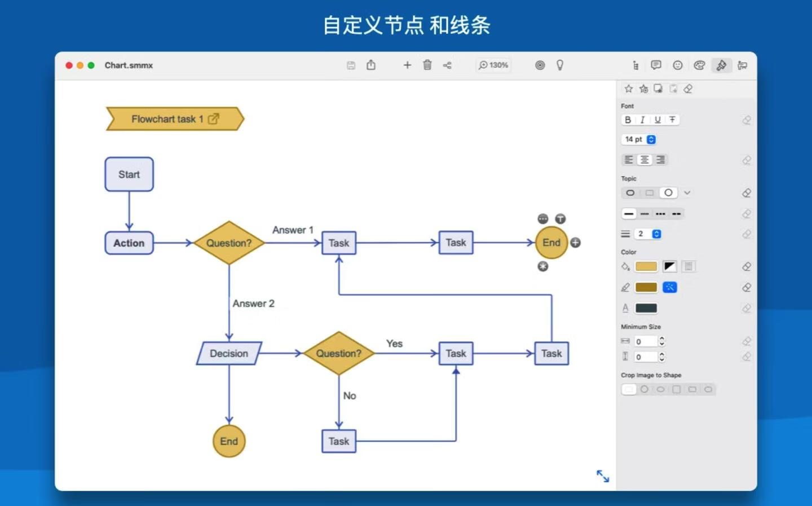Click the handle below selected End node
Image resolution: width=812 pixels, height=506 pixels.
click(x=542, y=266)
